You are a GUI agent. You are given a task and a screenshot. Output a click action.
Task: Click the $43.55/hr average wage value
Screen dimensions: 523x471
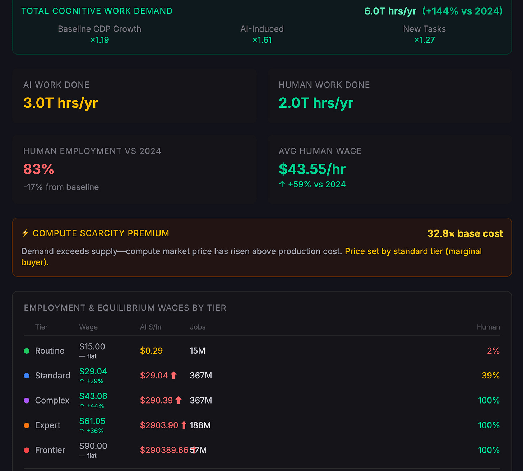pos(312,169)
